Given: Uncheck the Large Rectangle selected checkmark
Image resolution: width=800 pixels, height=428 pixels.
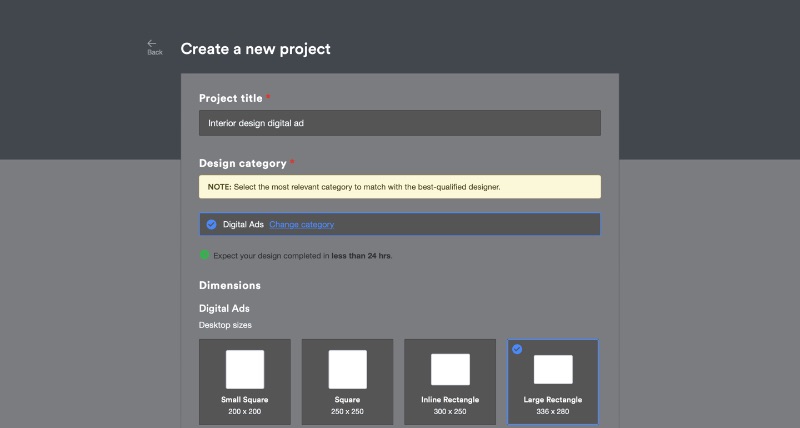Looking at the screenshot, I should 517,349.
